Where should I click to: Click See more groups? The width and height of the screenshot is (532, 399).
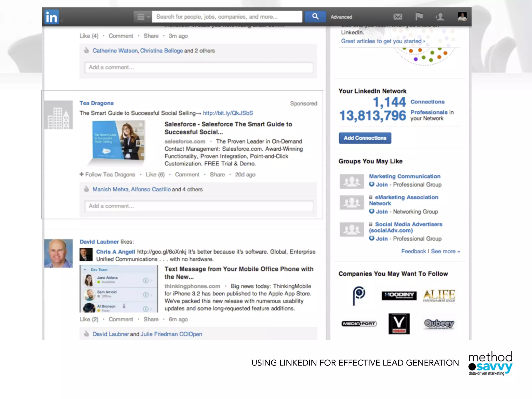445,251
